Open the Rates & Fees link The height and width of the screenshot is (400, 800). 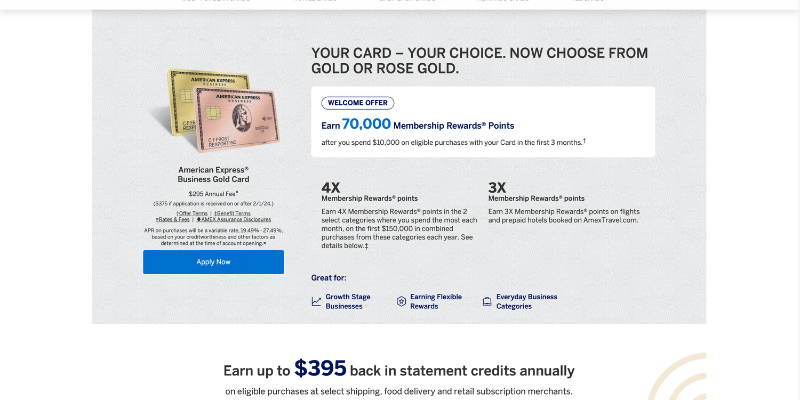pyautogui.click(x=174, y=219)
